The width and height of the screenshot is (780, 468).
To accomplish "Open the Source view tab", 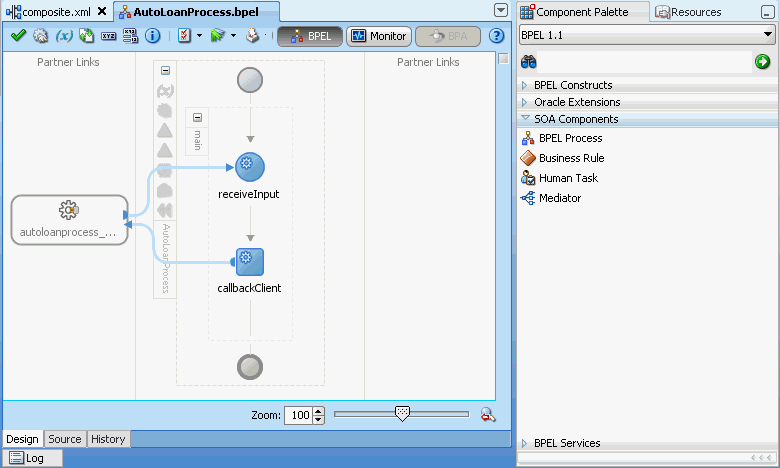I will coord(65,439).
